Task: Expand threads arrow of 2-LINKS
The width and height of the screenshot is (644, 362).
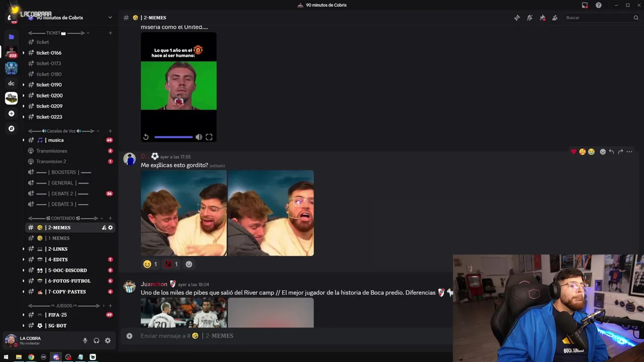Action: pyautogui.click(x=23, y=249)
